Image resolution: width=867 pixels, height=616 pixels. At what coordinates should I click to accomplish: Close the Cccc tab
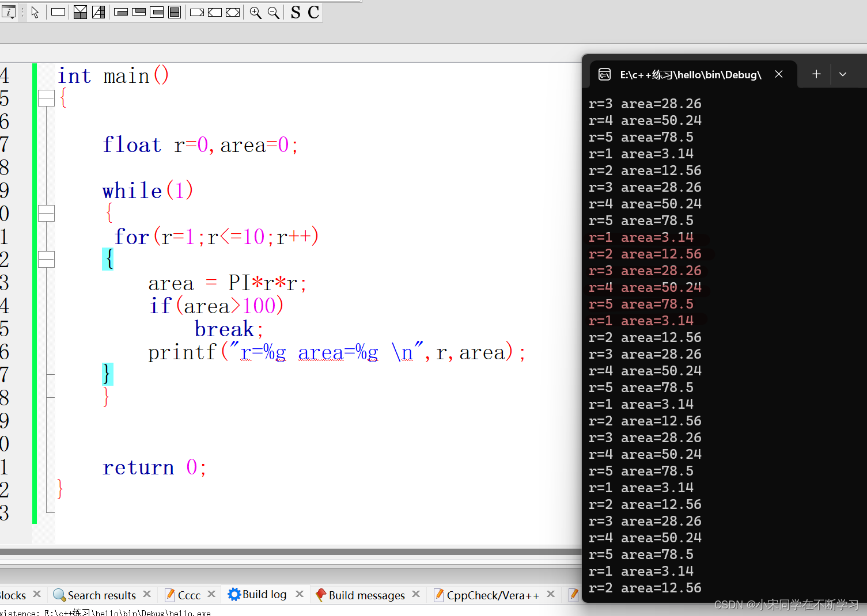(211, 594)
